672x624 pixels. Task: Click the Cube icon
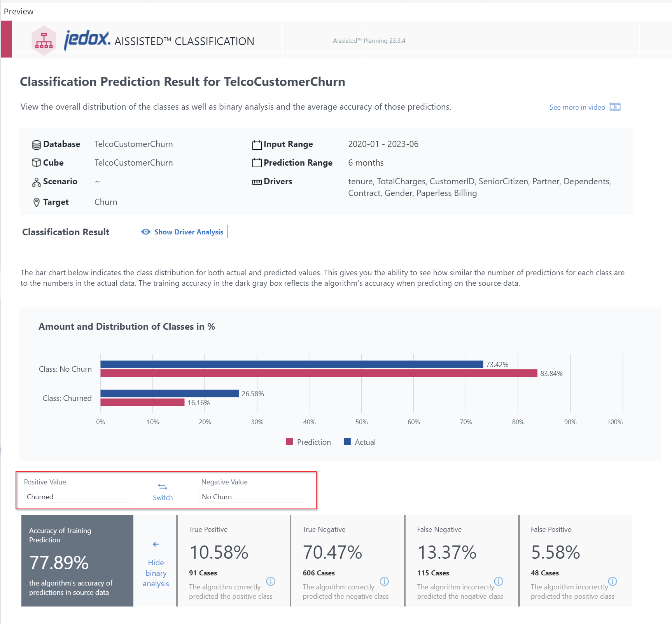[36, 163]
